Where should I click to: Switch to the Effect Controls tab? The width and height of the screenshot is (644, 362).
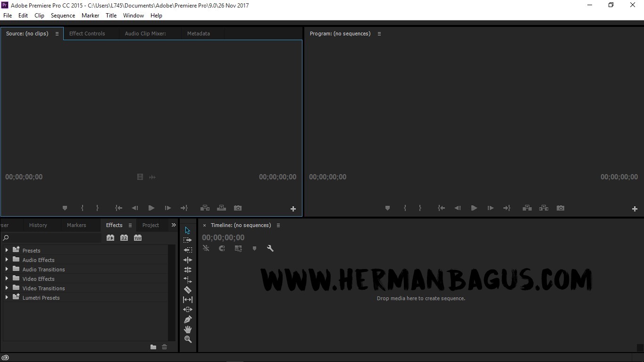[x=87, y=34]
